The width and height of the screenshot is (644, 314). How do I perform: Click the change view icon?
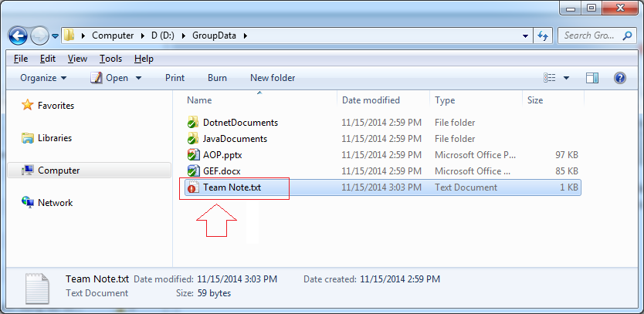pyautogui.click(x=550, y=78)
